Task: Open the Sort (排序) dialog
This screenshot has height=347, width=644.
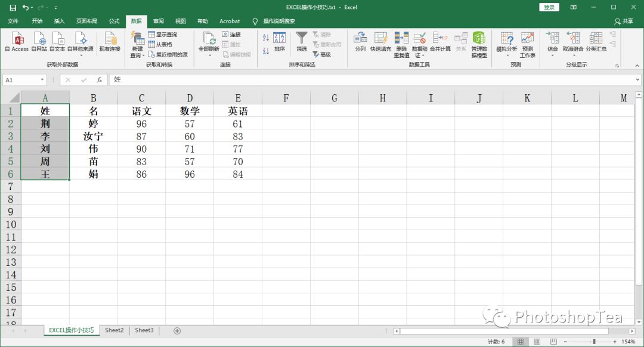Action: pos(279,42)
